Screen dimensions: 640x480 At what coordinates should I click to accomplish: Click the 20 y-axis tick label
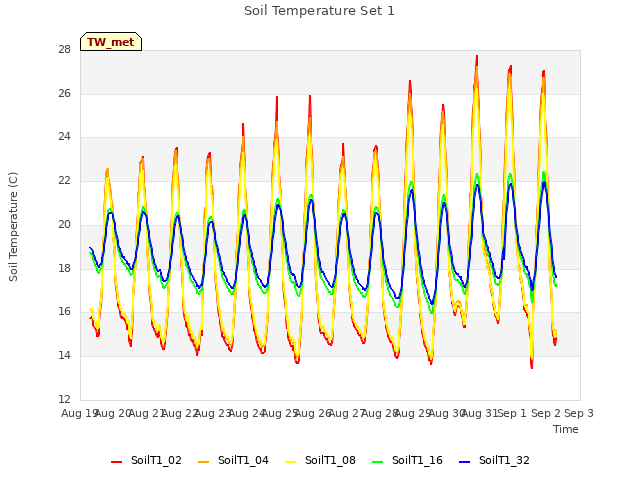64,224
